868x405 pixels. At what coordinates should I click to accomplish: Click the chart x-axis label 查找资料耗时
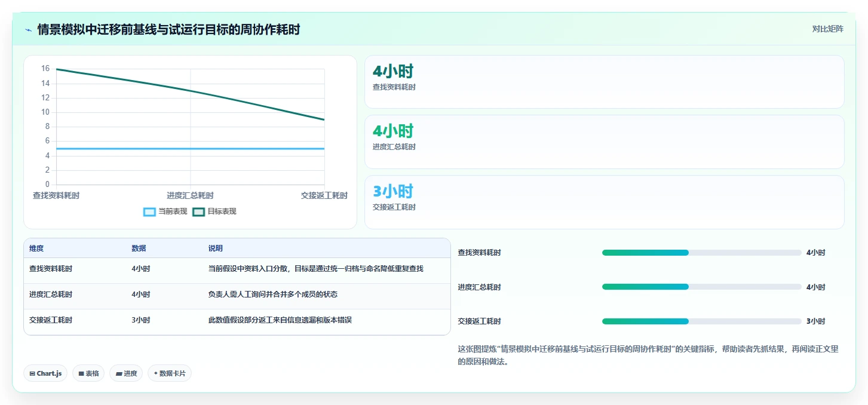pyautogui.click(x=56, y=195)
